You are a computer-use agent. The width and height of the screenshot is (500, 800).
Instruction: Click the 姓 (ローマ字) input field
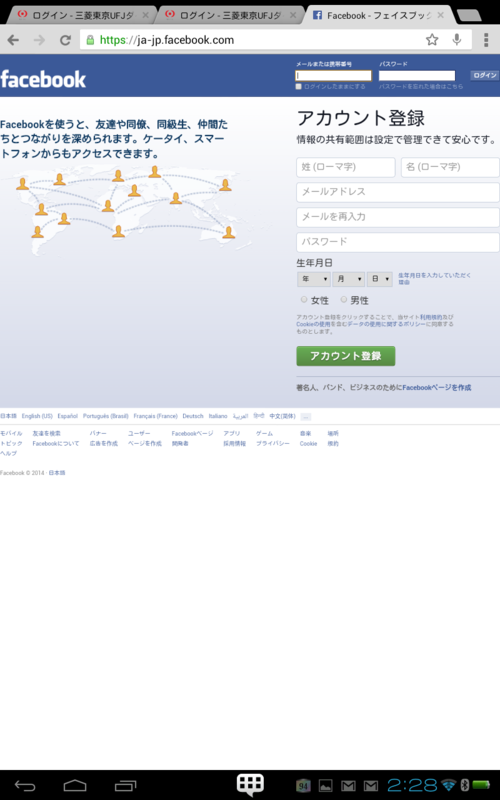point(346,167)
